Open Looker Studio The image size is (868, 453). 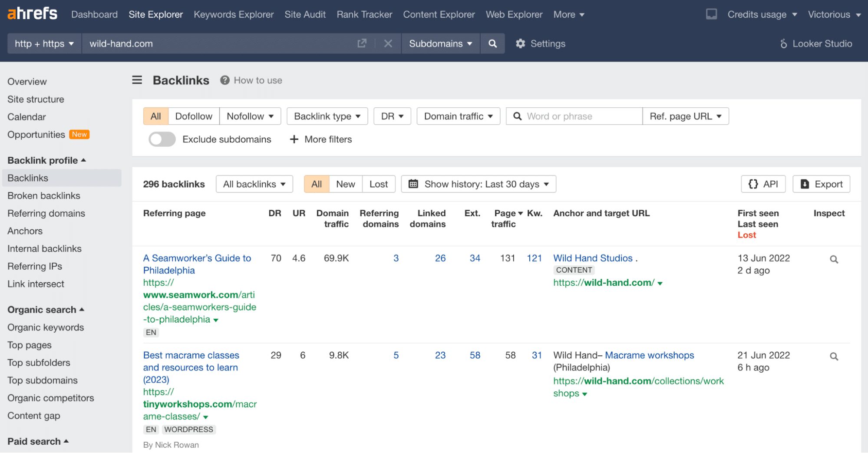[x=816, y=43]
